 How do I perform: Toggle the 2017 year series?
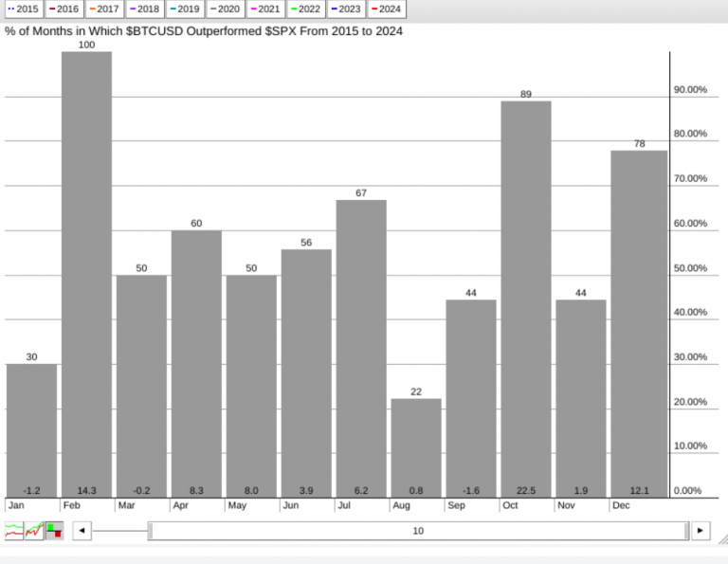[x=104, y=9]
